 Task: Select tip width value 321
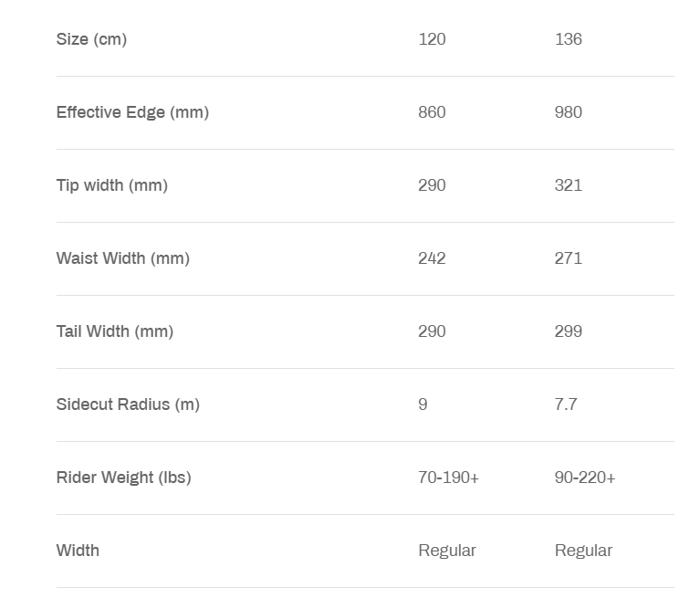pyautogui.click(x=569, y=185)
